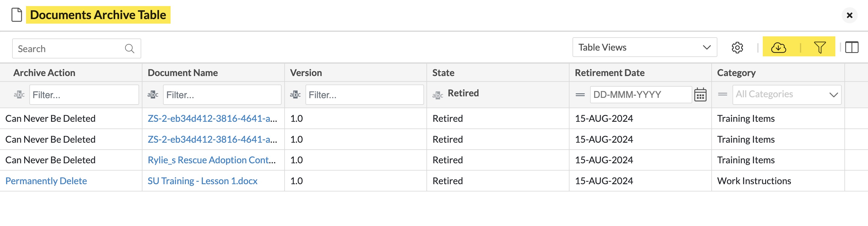This screenshot has height=226, width=868.
Task: Click the Archive Action text-filter type icon
Action: tap(19, 95)
